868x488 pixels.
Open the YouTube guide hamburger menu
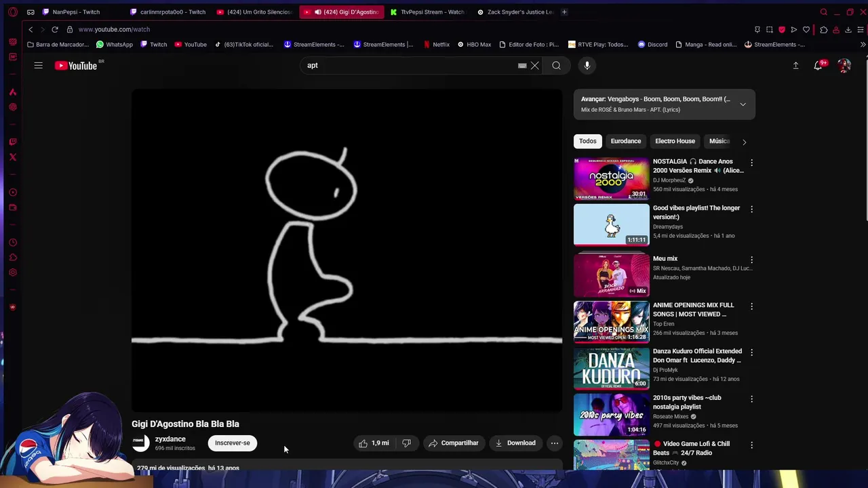point(39,66)
